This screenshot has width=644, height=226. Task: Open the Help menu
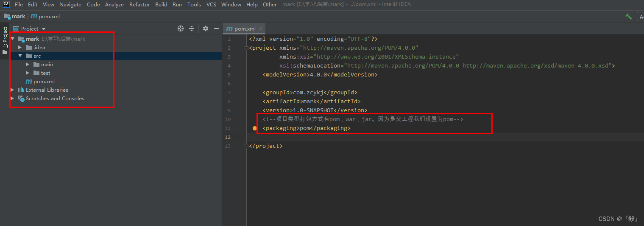click(x=252, y=5)
